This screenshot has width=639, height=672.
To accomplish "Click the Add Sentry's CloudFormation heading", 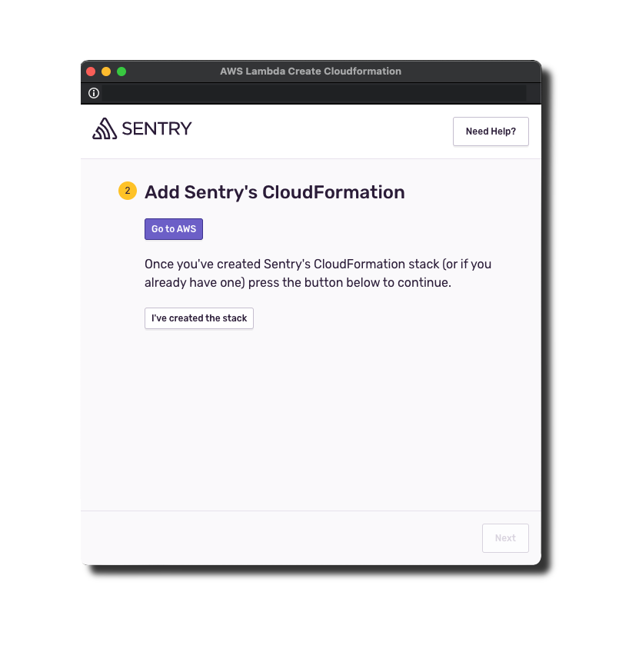I will tap(275, 192).
